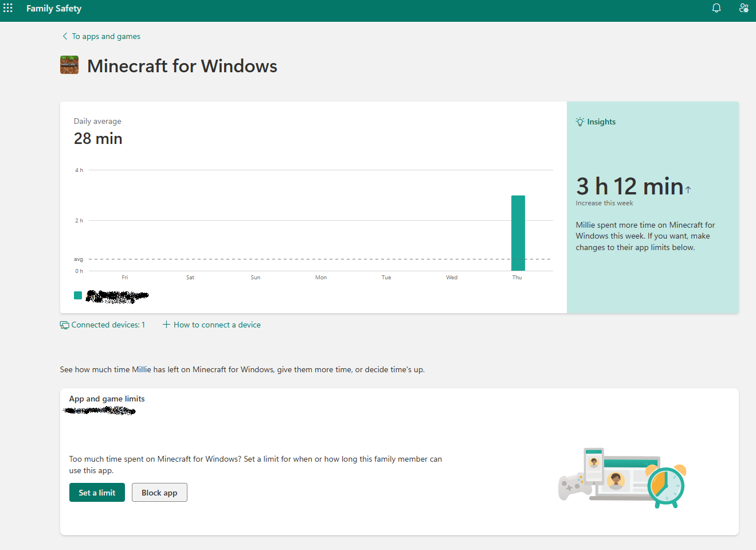Viewport: 756px width, 550px height.
Task: Click the Minecraft for Windows app icon
Action: pyautogui.click(x=69, y=65)
